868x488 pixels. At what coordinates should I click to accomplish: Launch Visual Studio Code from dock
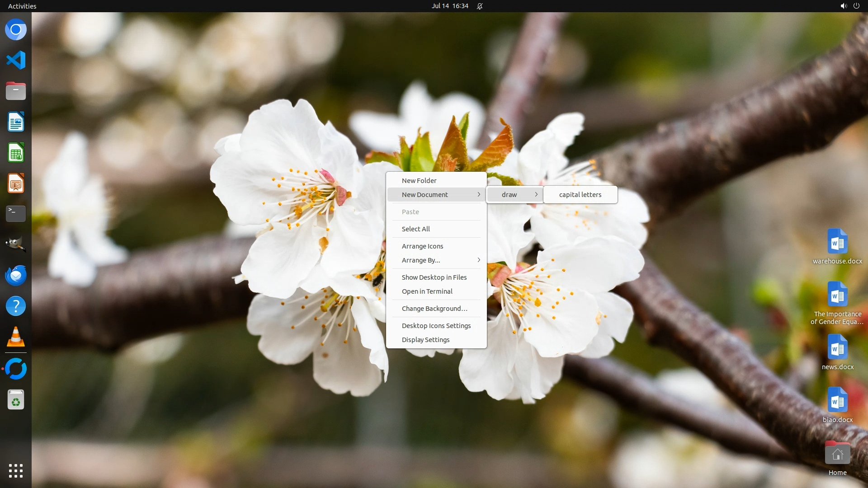point(16,60)
